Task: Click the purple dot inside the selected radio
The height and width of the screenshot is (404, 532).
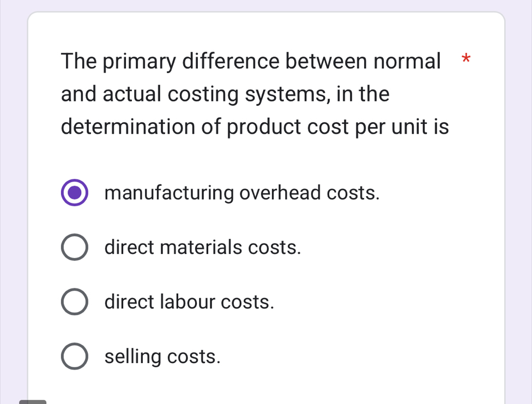Action: pos(74,192)
